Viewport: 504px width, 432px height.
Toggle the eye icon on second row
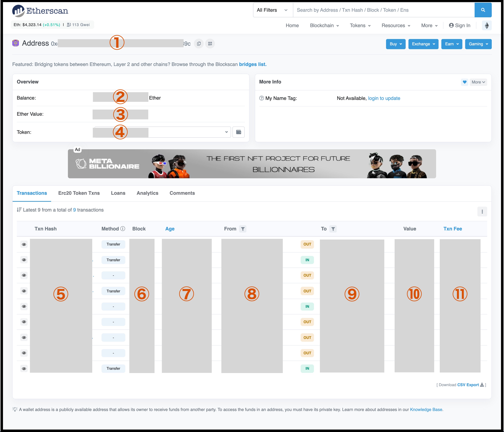pos(24,260)
